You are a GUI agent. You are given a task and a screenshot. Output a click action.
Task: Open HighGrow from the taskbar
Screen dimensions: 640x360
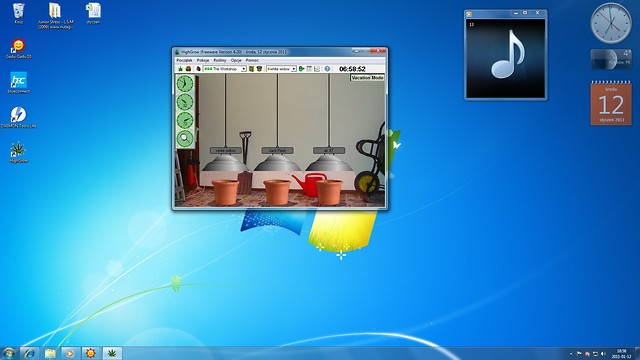tap(112, 353)
